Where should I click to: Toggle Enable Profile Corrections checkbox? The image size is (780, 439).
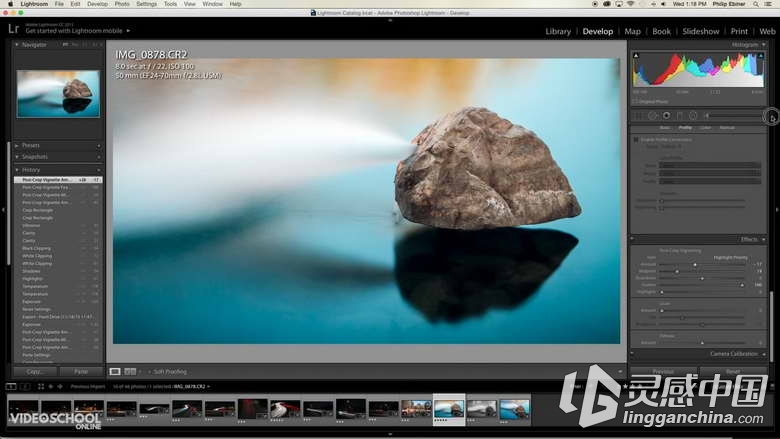tap(636, 140)
